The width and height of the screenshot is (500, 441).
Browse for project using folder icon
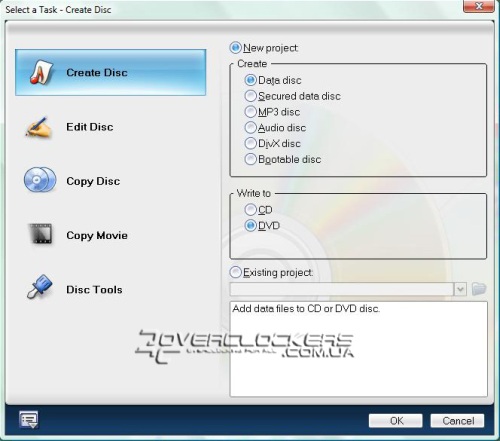479,289
